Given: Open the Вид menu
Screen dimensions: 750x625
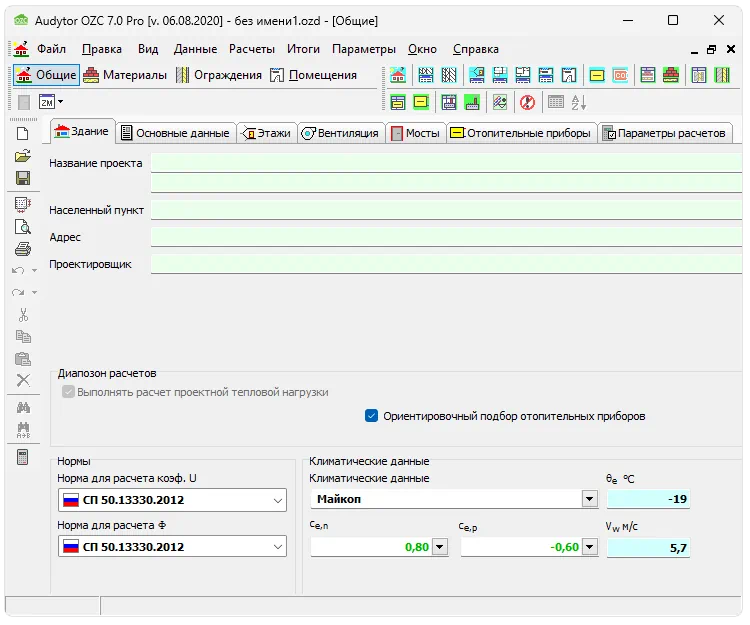Looking at the screenshot, I should coord(148,49).
